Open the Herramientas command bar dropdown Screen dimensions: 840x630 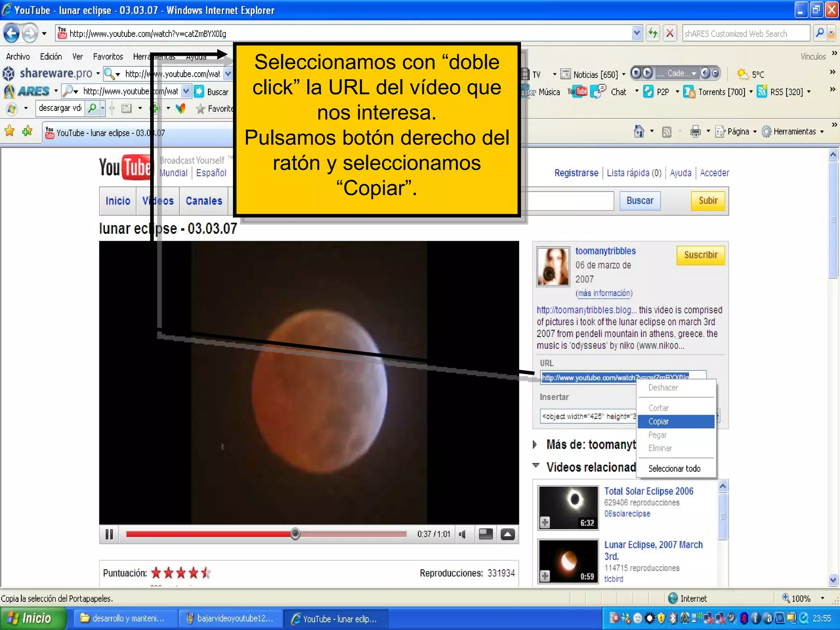click(x=793, y=132)
